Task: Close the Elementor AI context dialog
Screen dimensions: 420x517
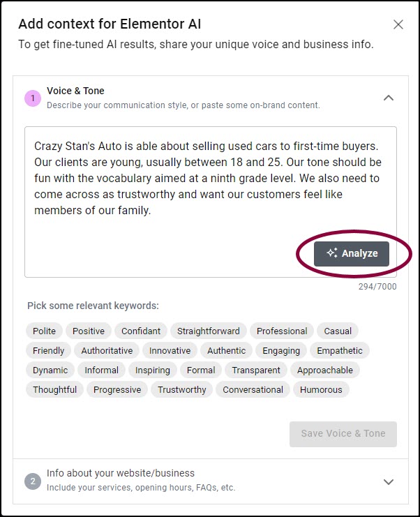Action: pos(398,24)
